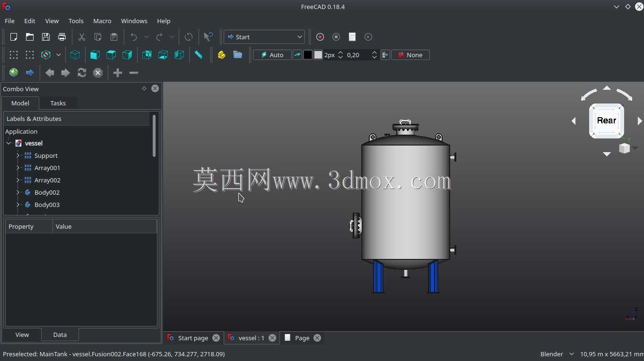Refresh the document with the recompute icon
Image resolution: width=644 pixels, height=361 pixels.
pyautogui.click(x=189, y=37)
